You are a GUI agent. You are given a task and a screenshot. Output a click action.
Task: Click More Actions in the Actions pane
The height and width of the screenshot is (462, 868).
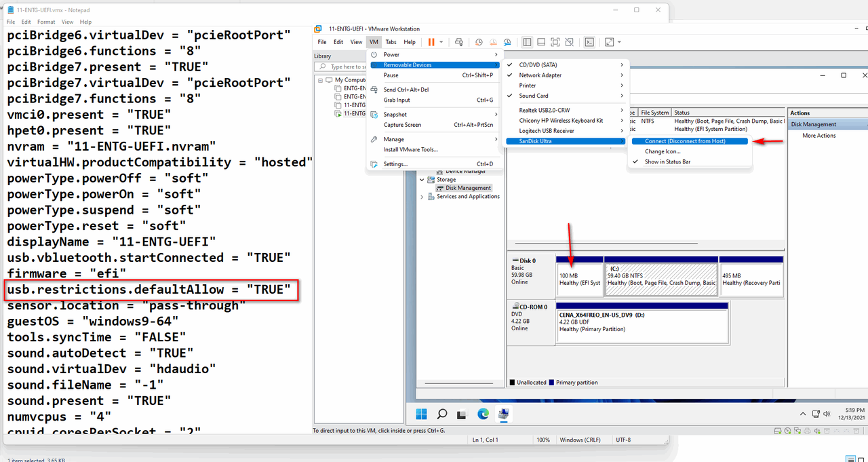[x=819, y=136]
